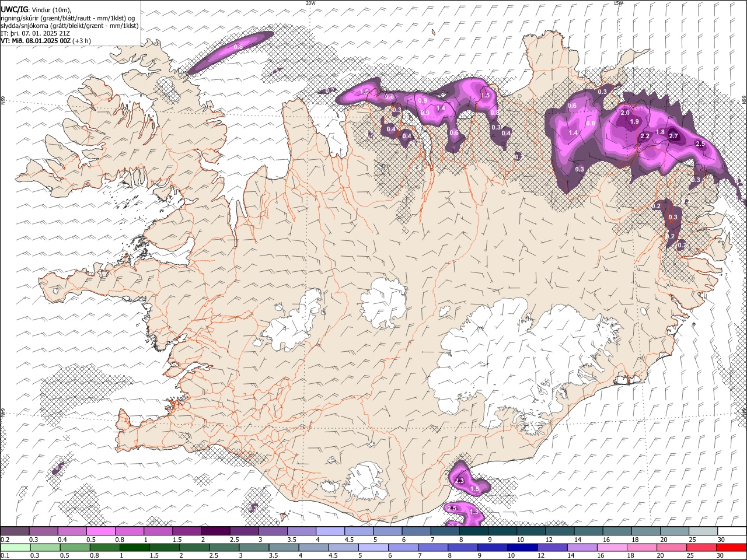Screen dimensions: 747x560
Task: Select the darkest purple swatch between 2 and 2.5
Action: (x=215, y=531)
